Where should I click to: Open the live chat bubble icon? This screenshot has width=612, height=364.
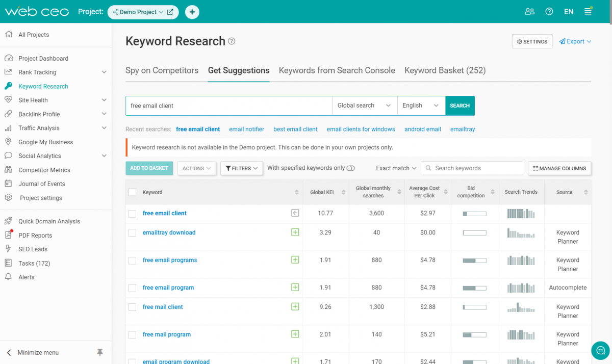[x=600, y=350]
